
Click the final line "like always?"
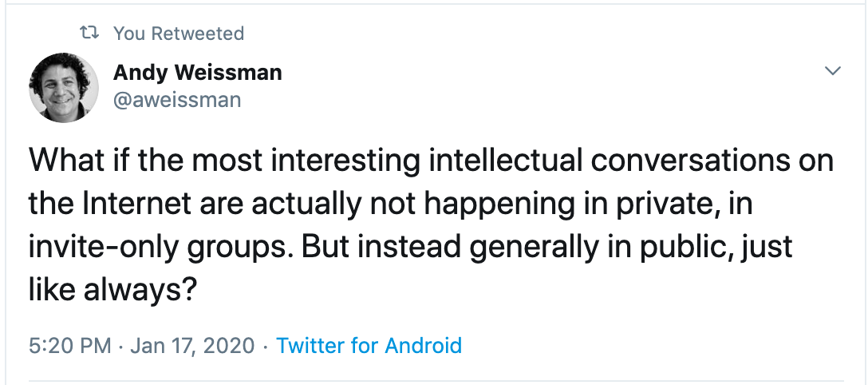tap(112, 289)
